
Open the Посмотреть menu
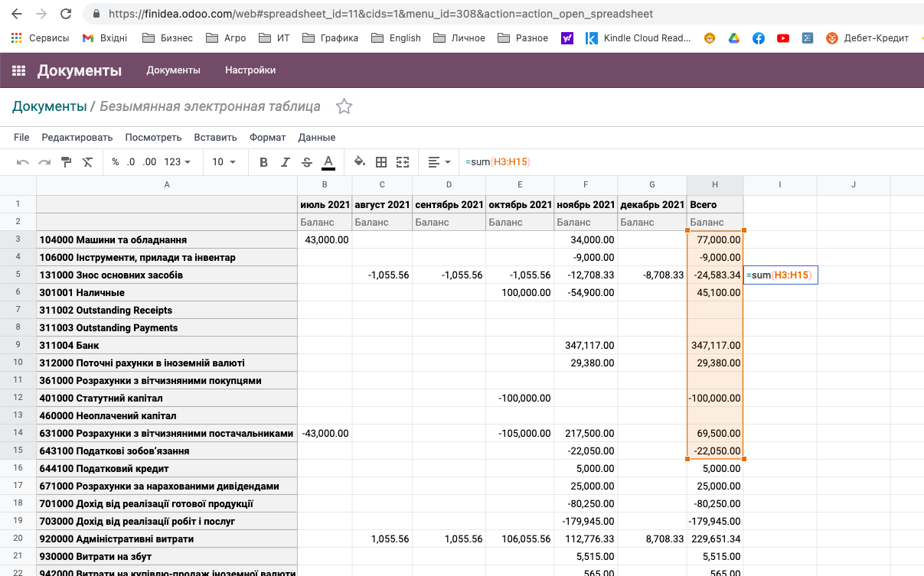[153, 138]
